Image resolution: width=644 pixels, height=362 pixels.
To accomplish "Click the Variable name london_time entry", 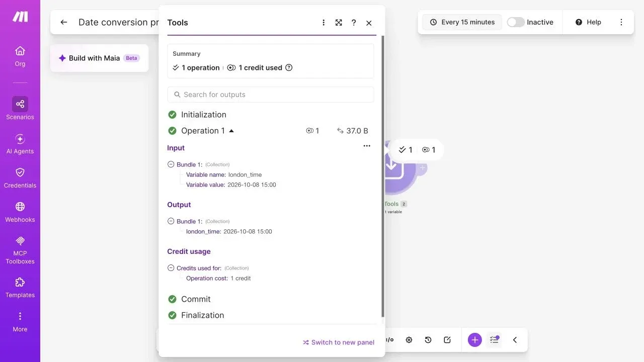I will click(x=224, y=174).
